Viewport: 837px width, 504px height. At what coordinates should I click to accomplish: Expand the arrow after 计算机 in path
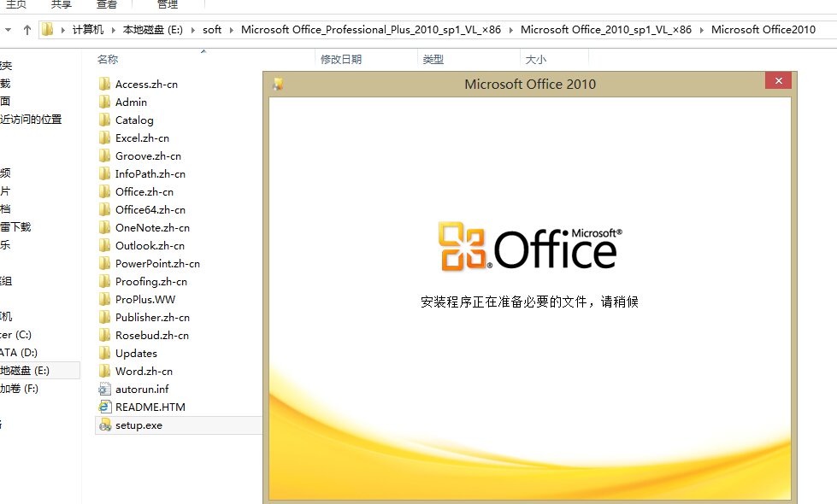tap(113, 31)
